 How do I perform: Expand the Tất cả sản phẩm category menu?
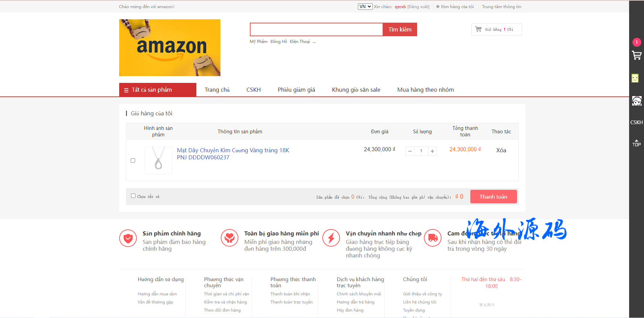click(158, 90)
